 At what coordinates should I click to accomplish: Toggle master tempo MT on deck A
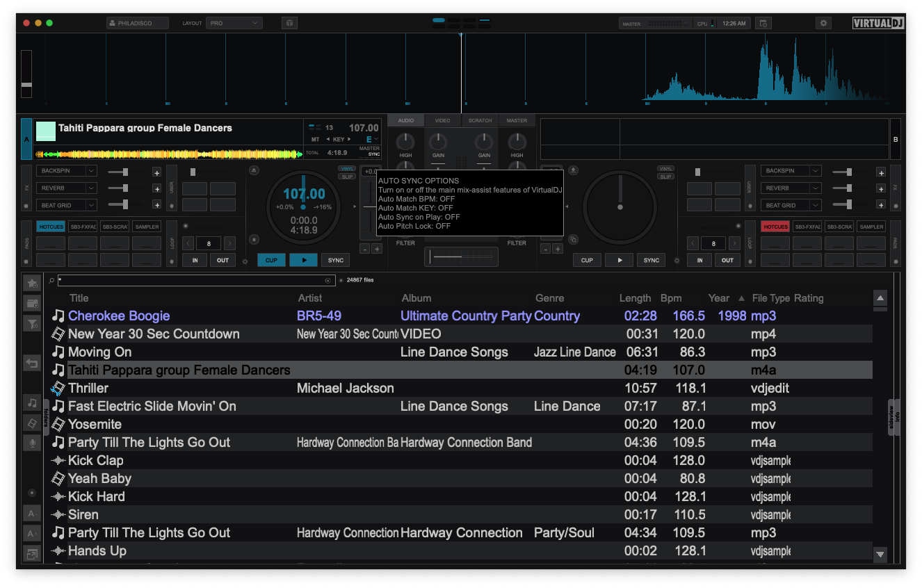315,140
